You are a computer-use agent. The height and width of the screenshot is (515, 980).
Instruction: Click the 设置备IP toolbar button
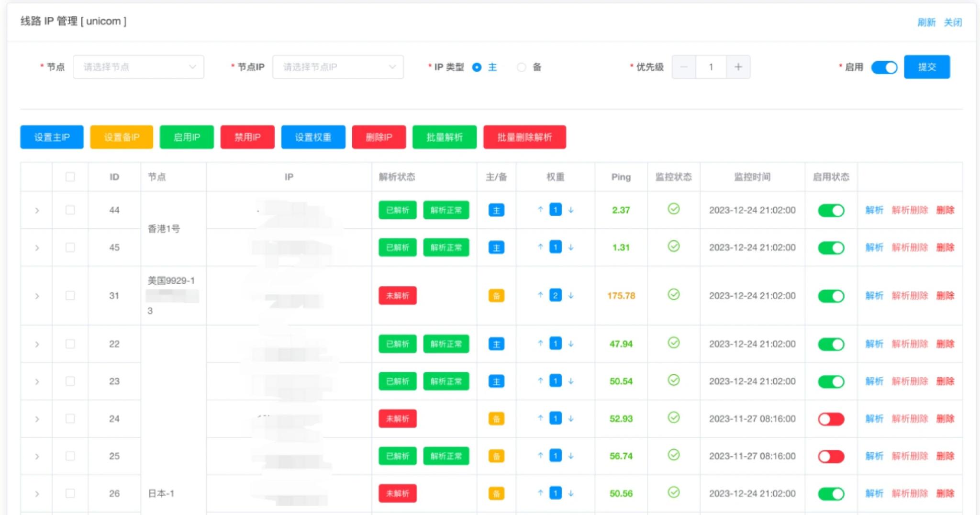pyautogui.click(x=121, y=137)
